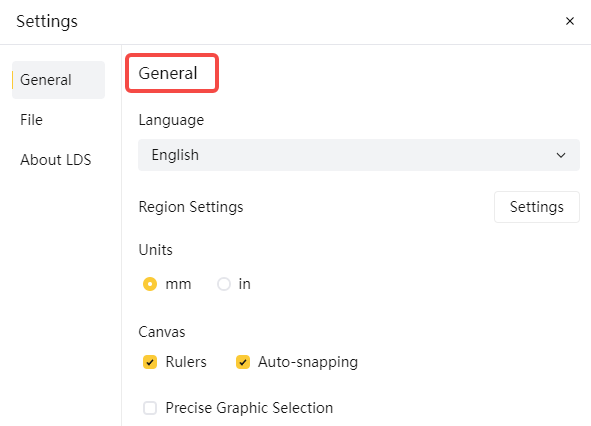The height and width of the screenshot is (426, 591).
Task: Click the Auto-snapping label text
Action: click(308, 362)
